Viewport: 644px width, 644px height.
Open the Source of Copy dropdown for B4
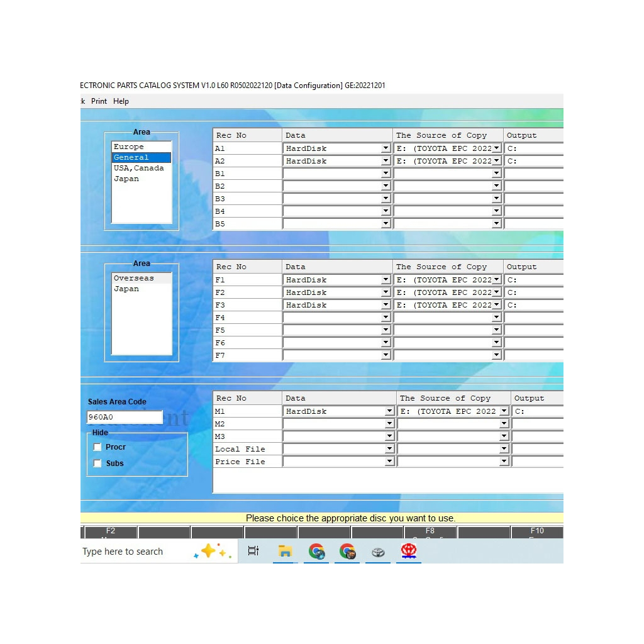click(x=497, y=211)
